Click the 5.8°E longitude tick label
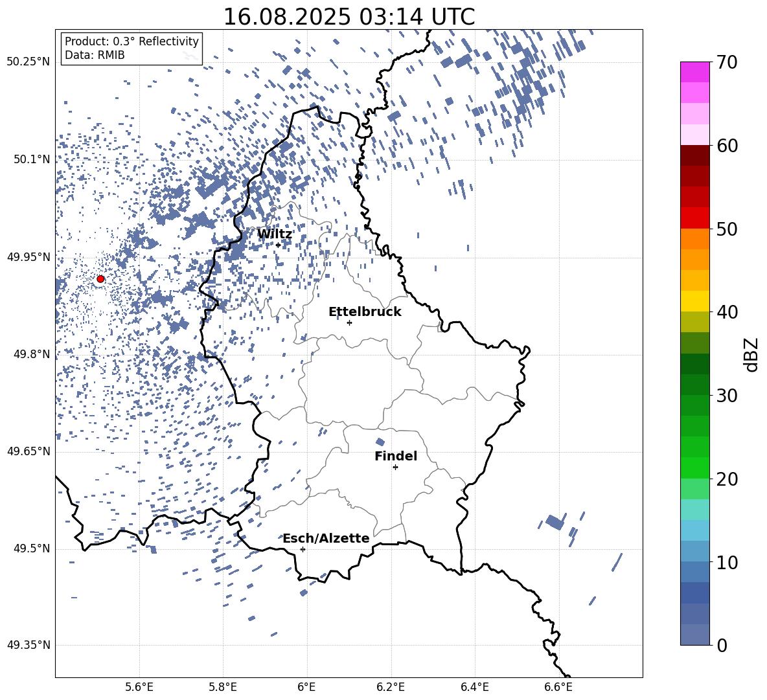Image resolution: width=767 pixels, height=700 pixels. click(x=223, y=687)
